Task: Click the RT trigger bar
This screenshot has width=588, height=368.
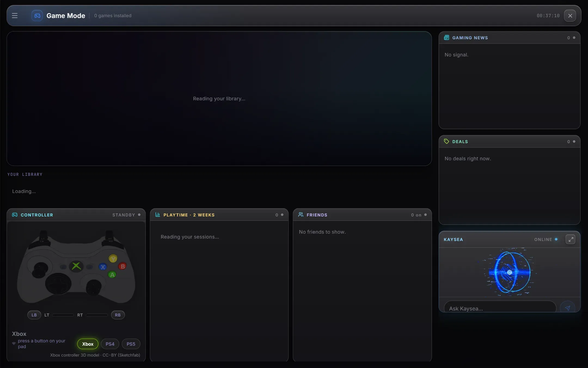Action: pyautogui.click(x=97, y=315)
